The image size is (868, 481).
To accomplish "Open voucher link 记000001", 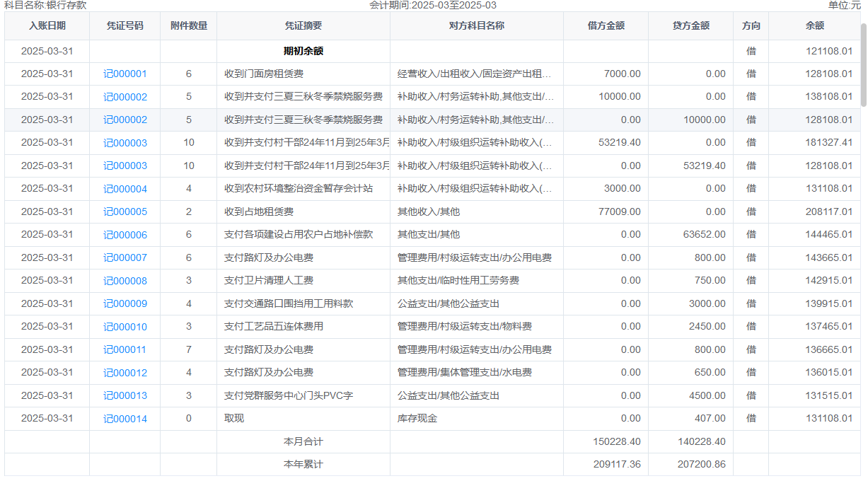I will pyautogui.click(x=125, y=74).
